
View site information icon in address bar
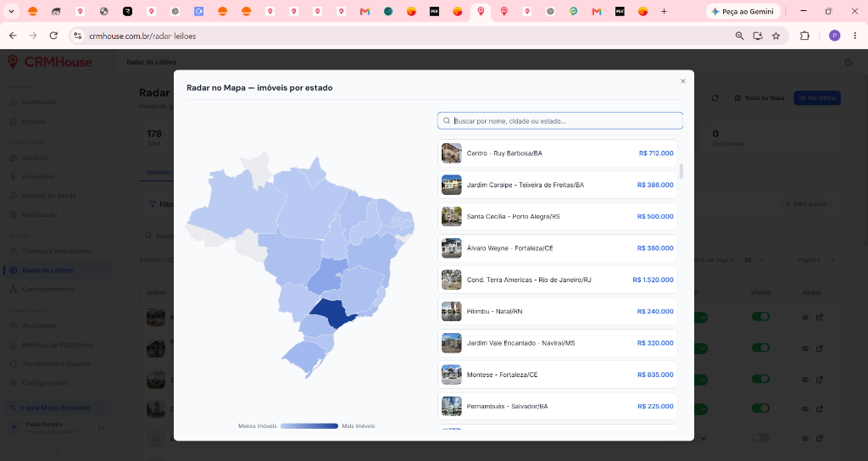coord(78,36)
